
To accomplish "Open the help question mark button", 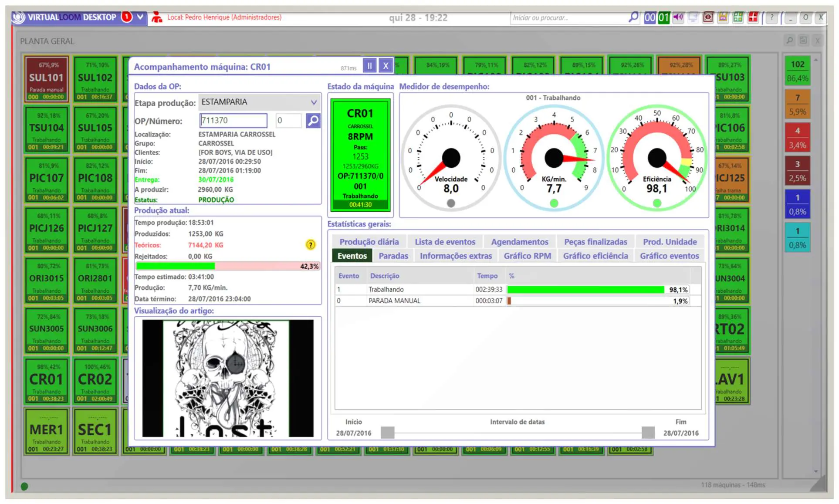I will tap(771, 17).
